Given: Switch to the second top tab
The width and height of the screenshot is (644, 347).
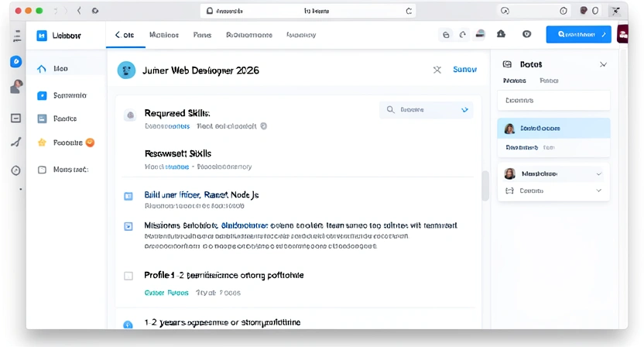Looking at the screenshot, I should (164, 35).
